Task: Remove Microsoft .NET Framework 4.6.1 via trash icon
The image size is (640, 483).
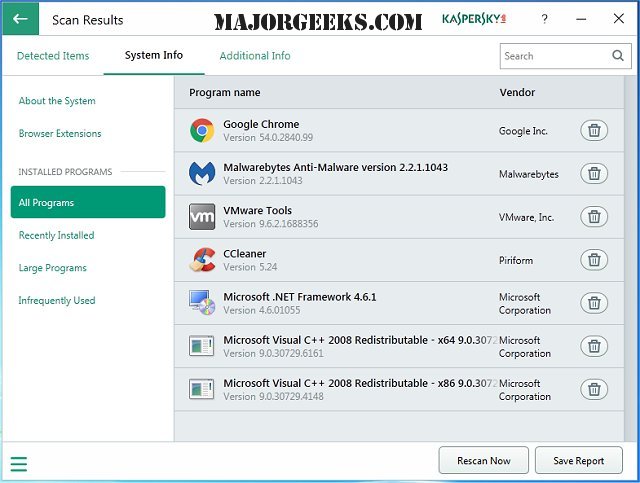Action: click(x=594, y=303)
